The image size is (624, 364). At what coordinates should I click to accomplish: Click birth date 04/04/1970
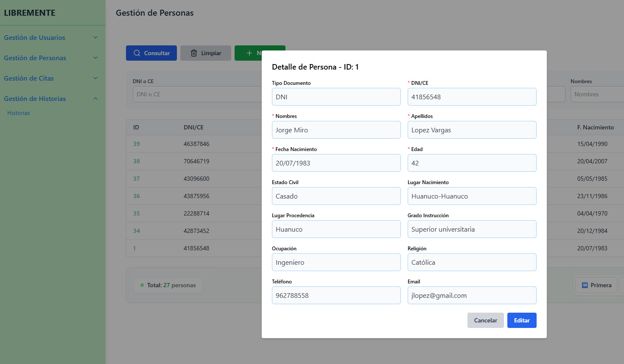click(592, 213)
